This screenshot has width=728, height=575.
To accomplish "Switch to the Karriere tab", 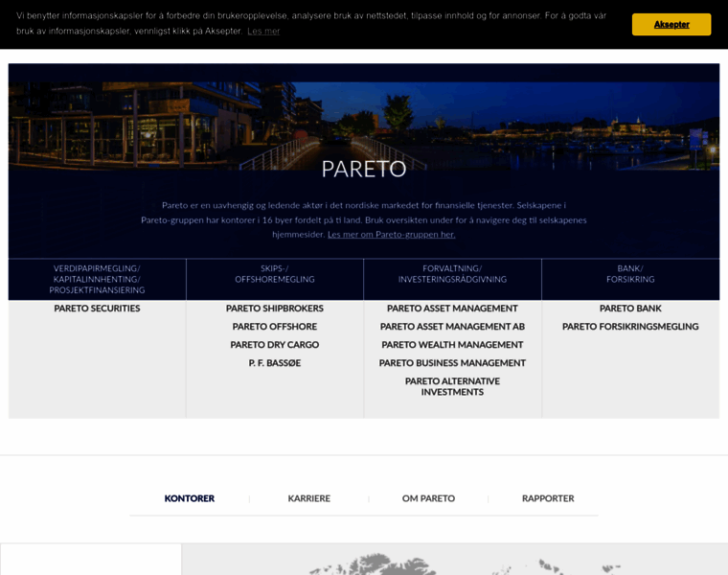I will click(x=308, y=498).
